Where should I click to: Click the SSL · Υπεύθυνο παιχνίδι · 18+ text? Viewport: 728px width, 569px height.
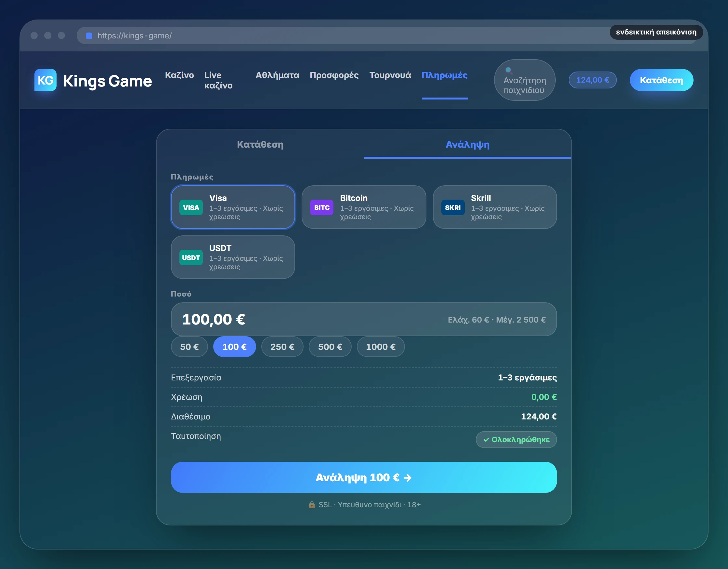tap(369, 505)
